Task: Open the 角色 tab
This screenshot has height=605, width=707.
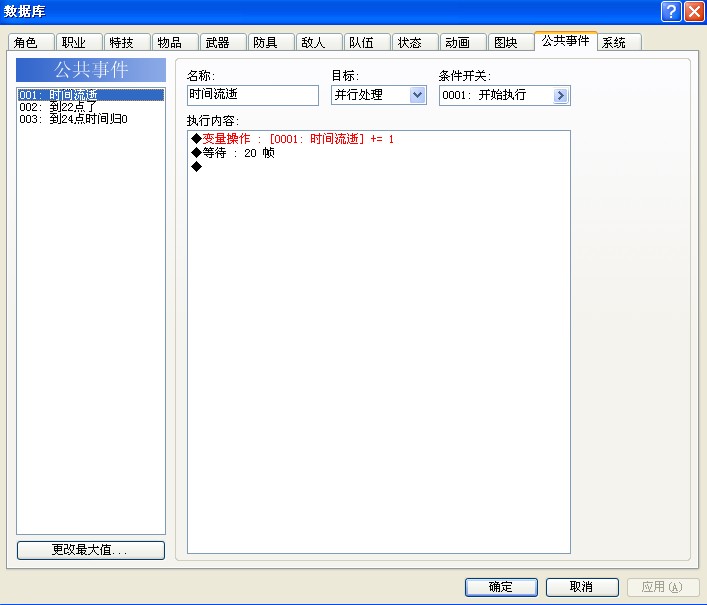Action: (x=31, y=42)
